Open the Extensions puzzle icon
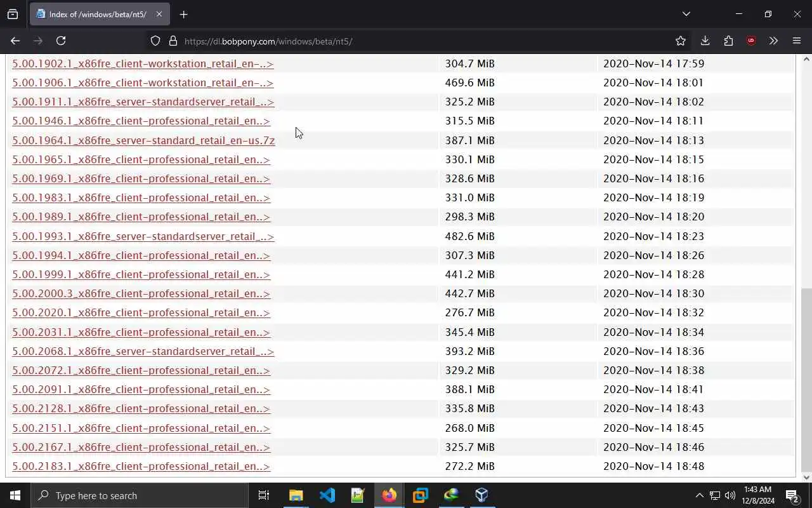The height and width of the screenshot is (508, 812). tap(728, 41)
